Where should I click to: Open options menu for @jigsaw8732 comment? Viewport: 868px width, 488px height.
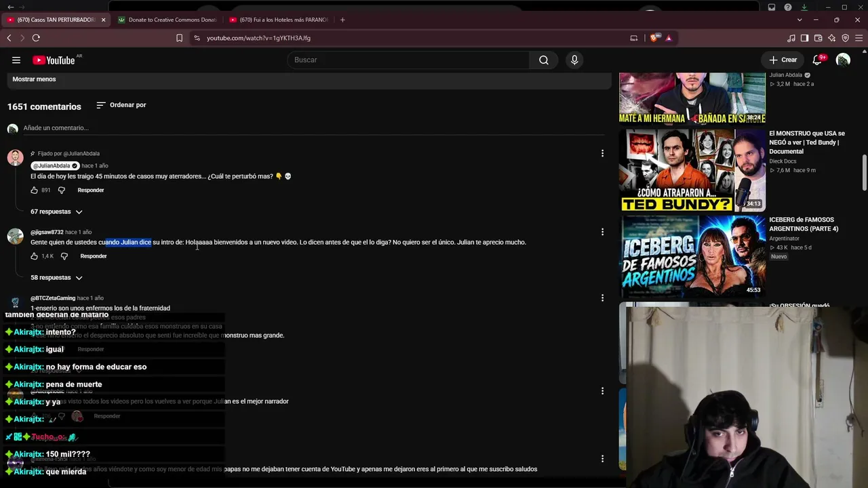click(602, 232)
